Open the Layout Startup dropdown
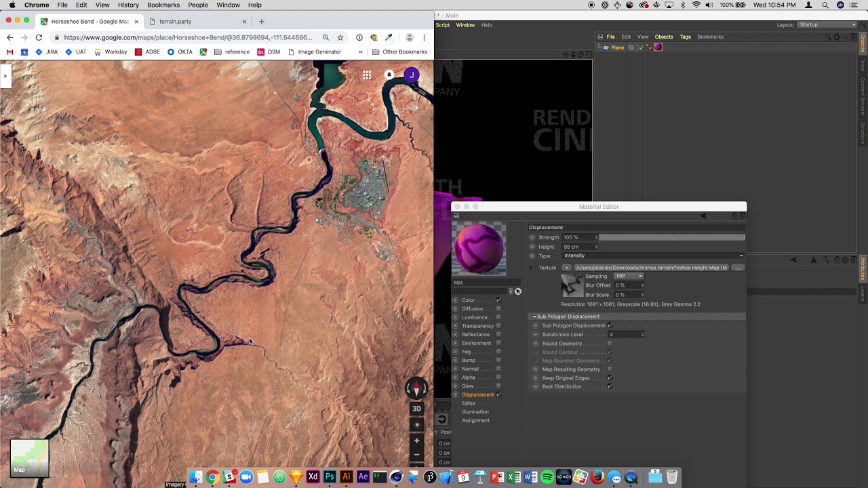This screenshot has height=488, width=868. click(827, 25)
